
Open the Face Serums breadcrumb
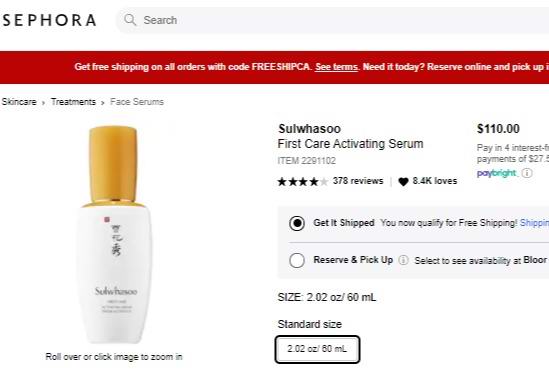(x=137, y=102)
